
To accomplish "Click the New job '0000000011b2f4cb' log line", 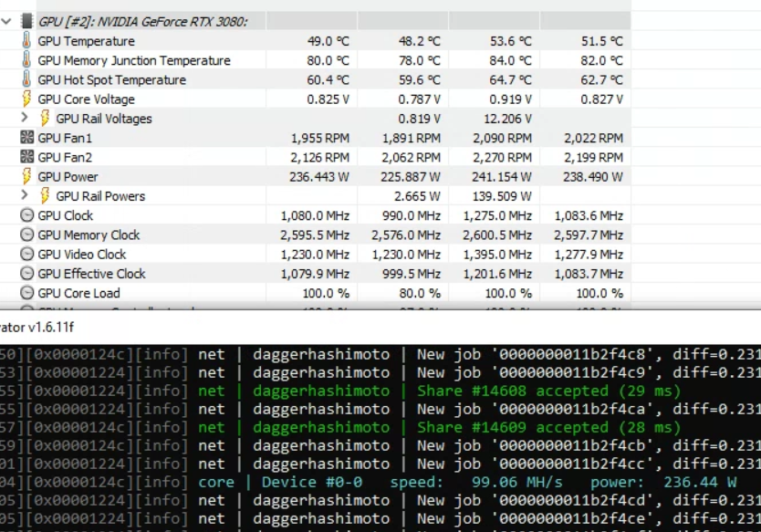I will point(380,445).
